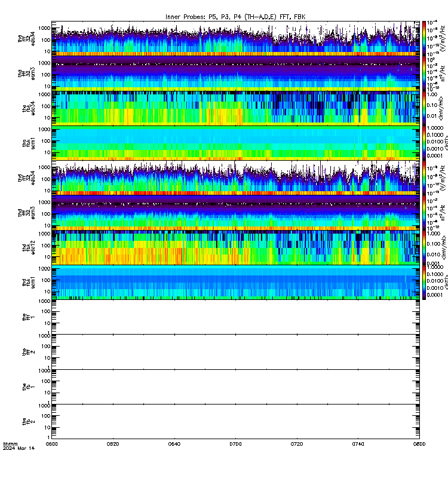The width and height of the screenshot is (448, 478).
Task: Click inside the tha fff edc34 spectrogram
Action: 235,39
